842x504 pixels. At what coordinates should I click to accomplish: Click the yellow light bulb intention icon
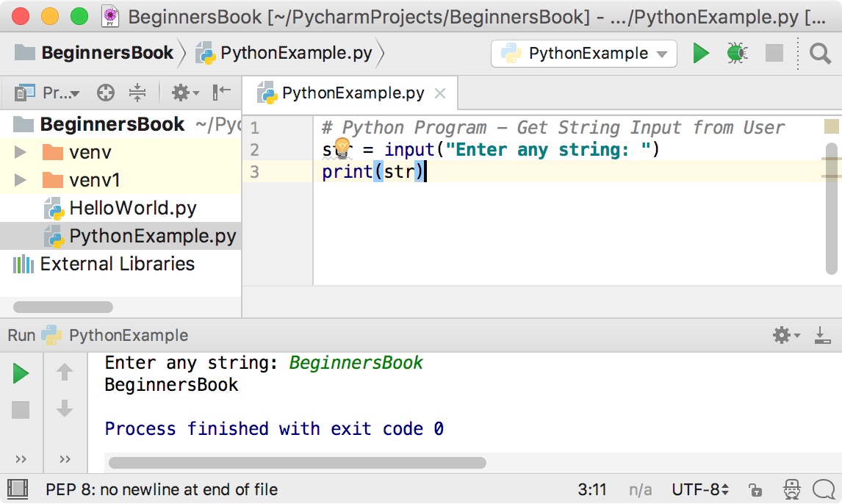pyautogui.click(x=342, y=148)
